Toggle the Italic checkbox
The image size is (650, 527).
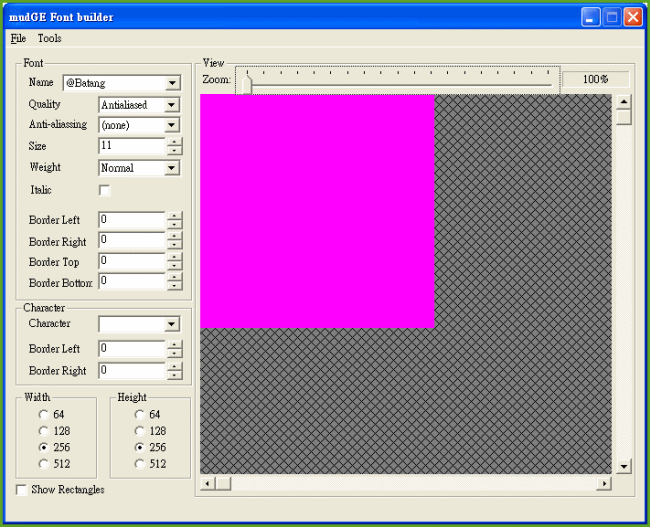pos(104,190)
